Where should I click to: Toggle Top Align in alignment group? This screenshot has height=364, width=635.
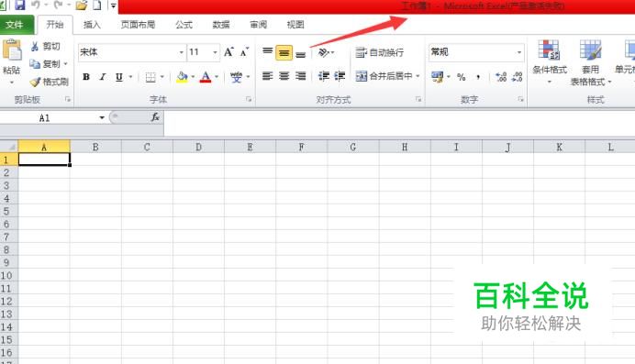pyautogui.click(x=267, y=52)
